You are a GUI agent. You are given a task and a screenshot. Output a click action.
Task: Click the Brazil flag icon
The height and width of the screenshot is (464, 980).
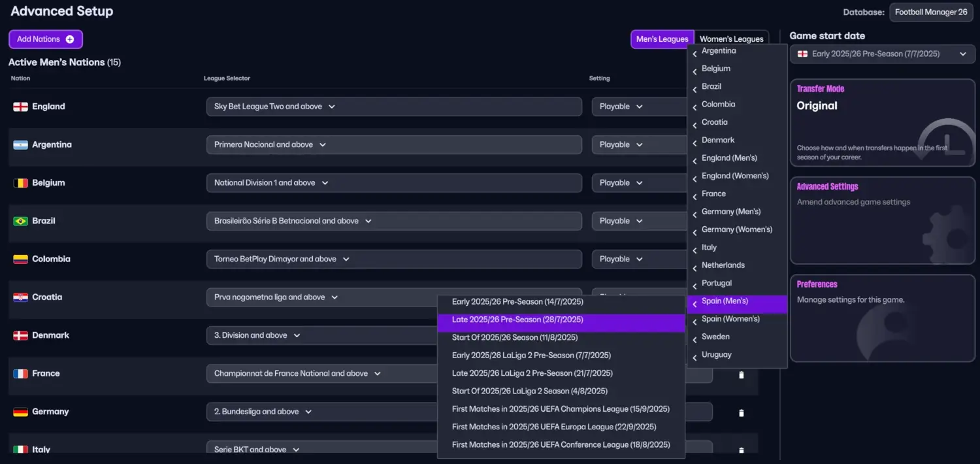(x=20, y=221)
